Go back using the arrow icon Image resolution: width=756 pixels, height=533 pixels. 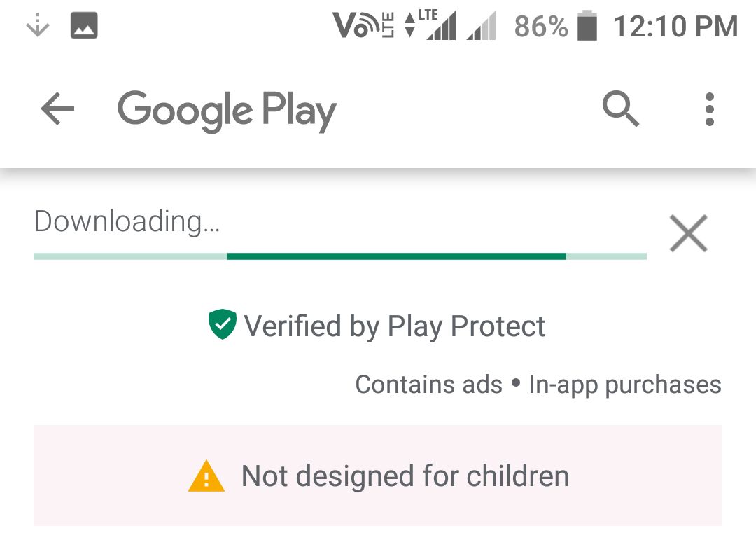click(x=57, y=110)
